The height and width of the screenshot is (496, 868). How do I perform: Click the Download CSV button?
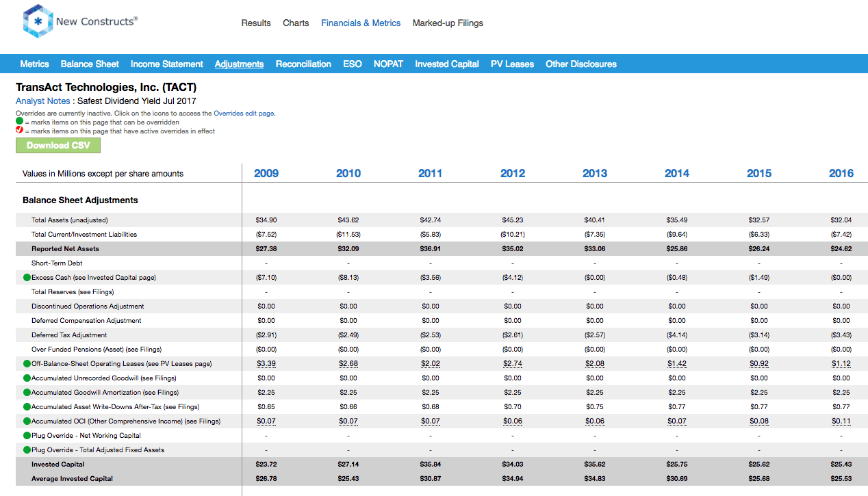pos(58,145)
